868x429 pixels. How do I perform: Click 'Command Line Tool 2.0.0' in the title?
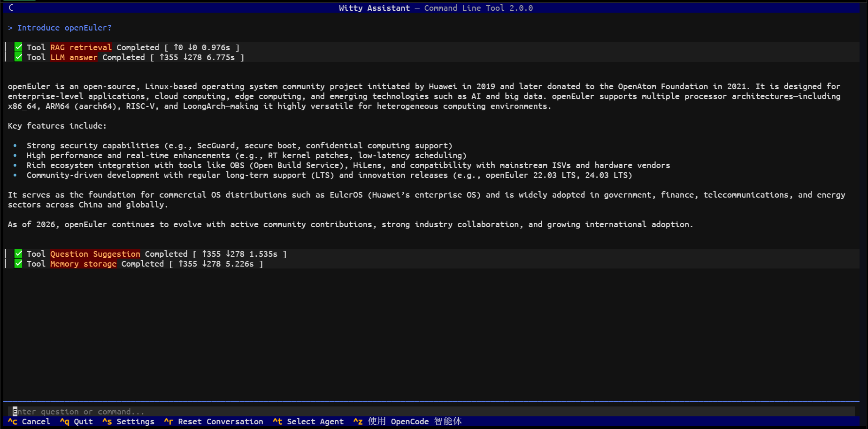(478, 8)
